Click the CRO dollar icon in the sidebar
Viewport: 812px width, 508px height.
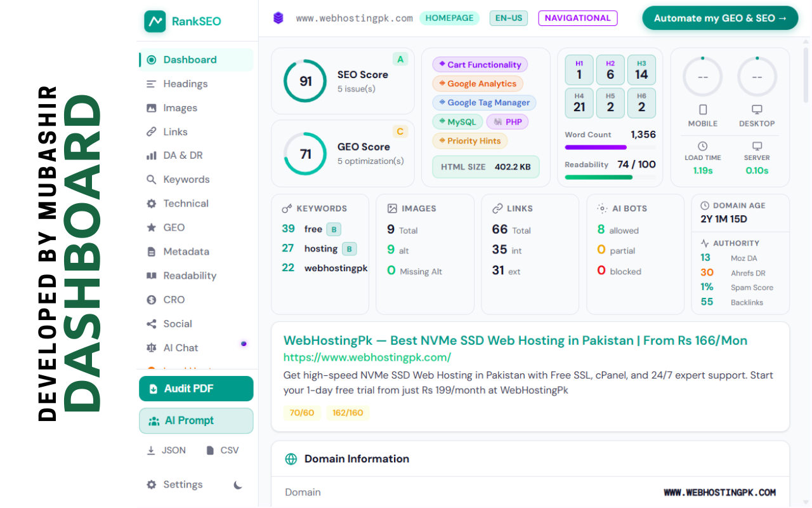[x=151, y=300]
